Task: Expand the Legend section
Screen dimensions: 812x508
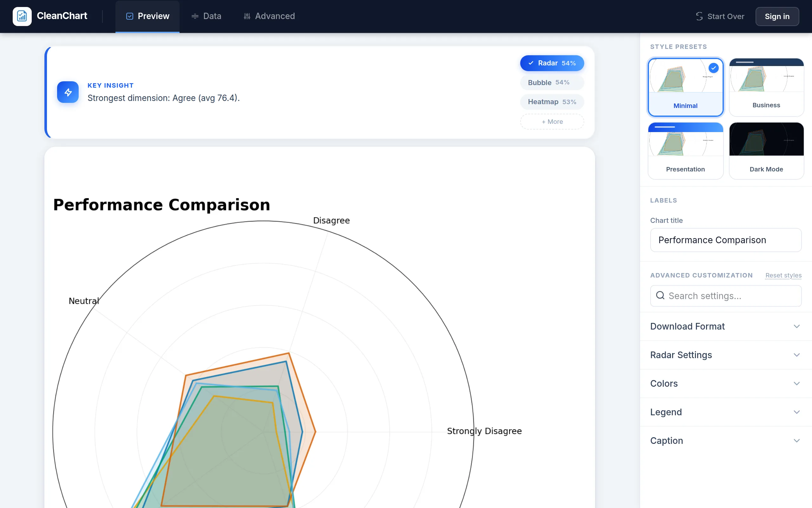Action: tap(726, 412)
